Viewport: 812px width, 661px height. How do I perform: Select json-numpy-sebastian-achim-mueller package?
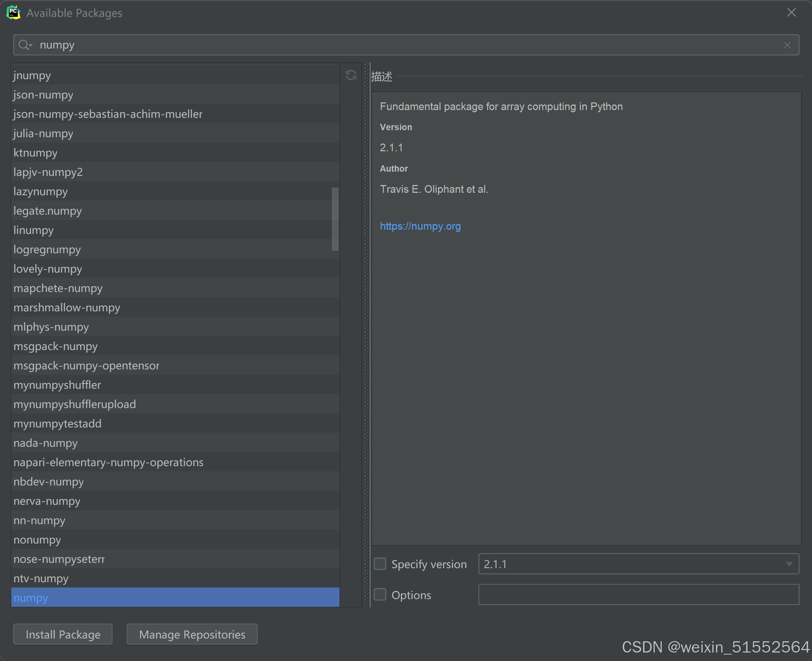click(x=175, y=114)
